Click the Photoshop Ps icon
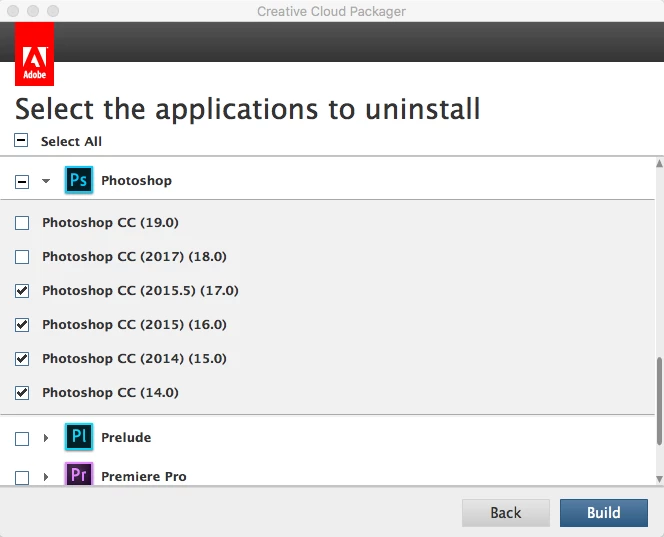This screenshot has width=664, height=537. (x=79, y=180)
